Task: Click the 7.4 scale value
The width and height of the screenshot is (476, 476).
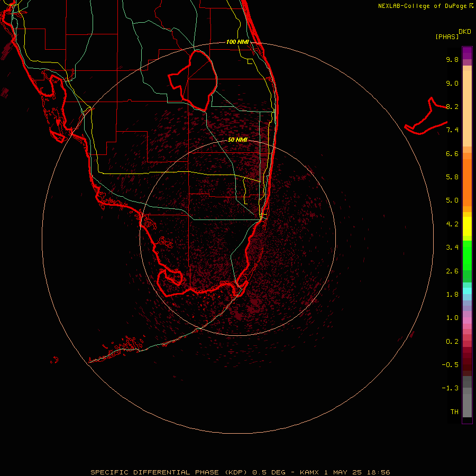Action: (452, 130)
